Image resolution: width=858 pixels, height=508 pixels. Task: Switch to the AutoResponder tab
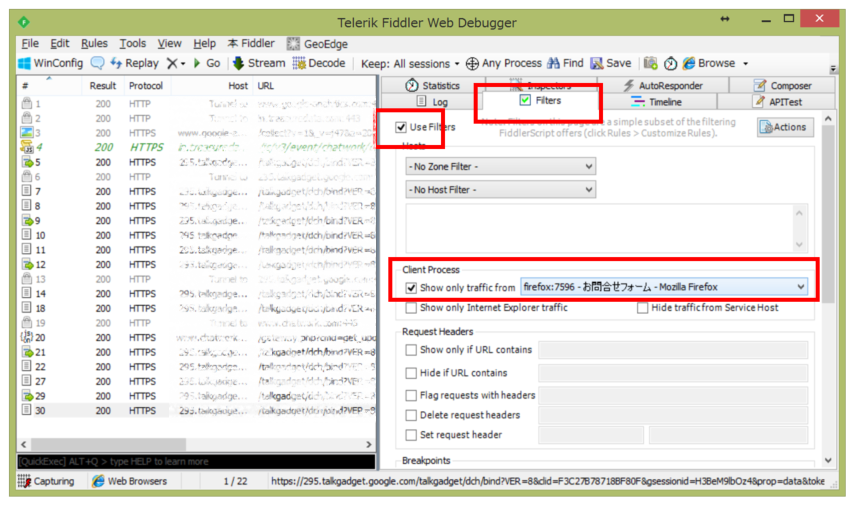[x=663, y=85]
